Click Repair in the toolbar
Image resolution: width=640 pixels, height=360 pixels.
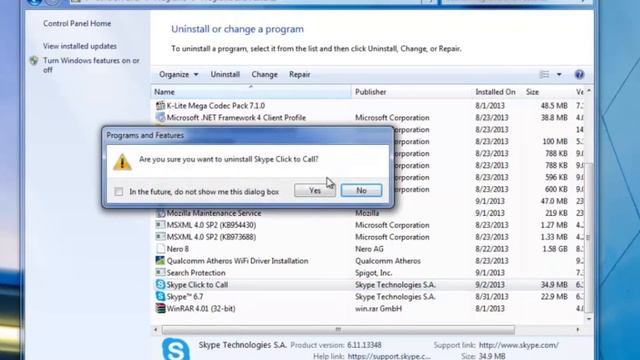coord(300,75)
